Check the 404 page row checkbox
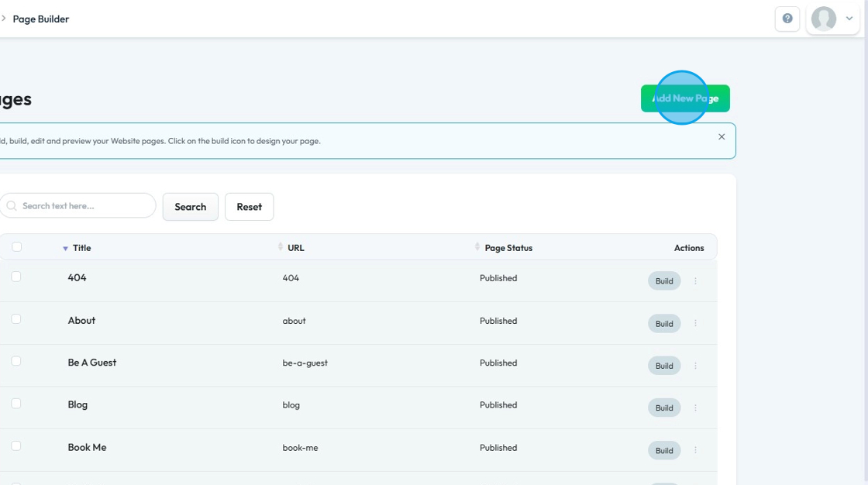Viewport: 868px width, 485px height. (16, 277)
